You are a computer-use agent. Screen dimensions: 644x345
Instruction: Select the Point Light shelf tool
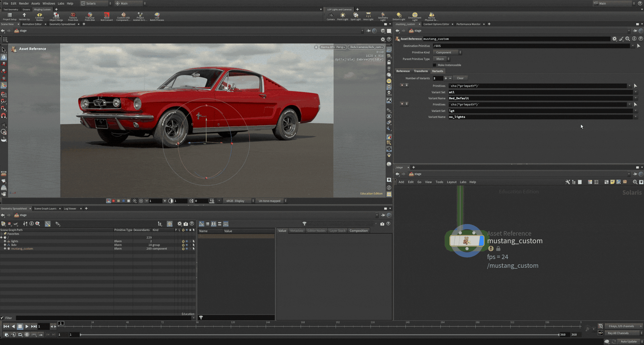click(x=342, y=16)
